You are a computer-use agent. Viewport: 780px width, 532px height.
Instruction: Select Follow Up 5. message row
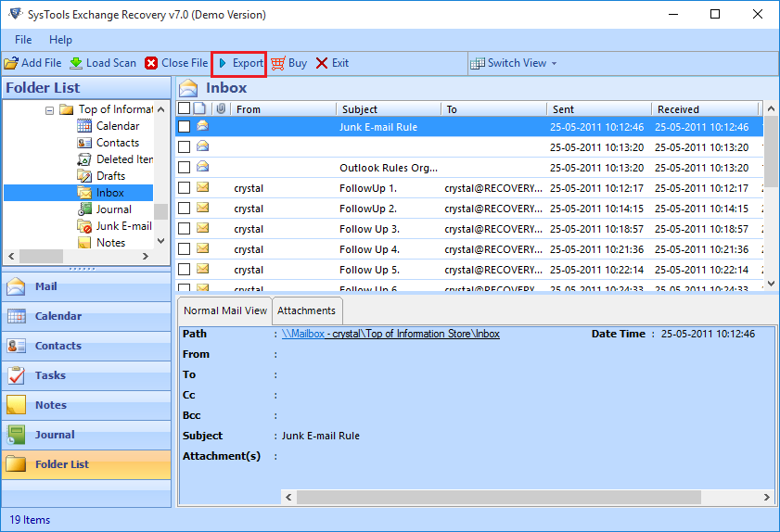[x=469, y=270]
